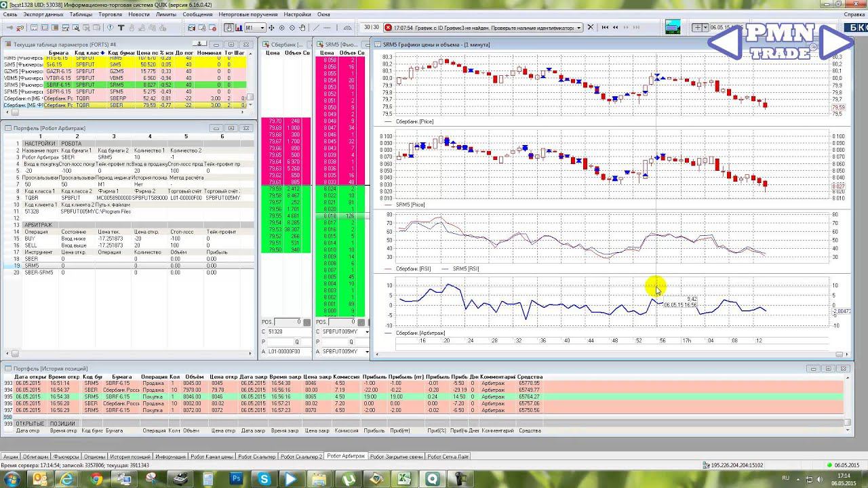Click the disconnect key icon with red X
Image resolution: width=868 pixels, height=488 pixels.
tap(18, 28)
